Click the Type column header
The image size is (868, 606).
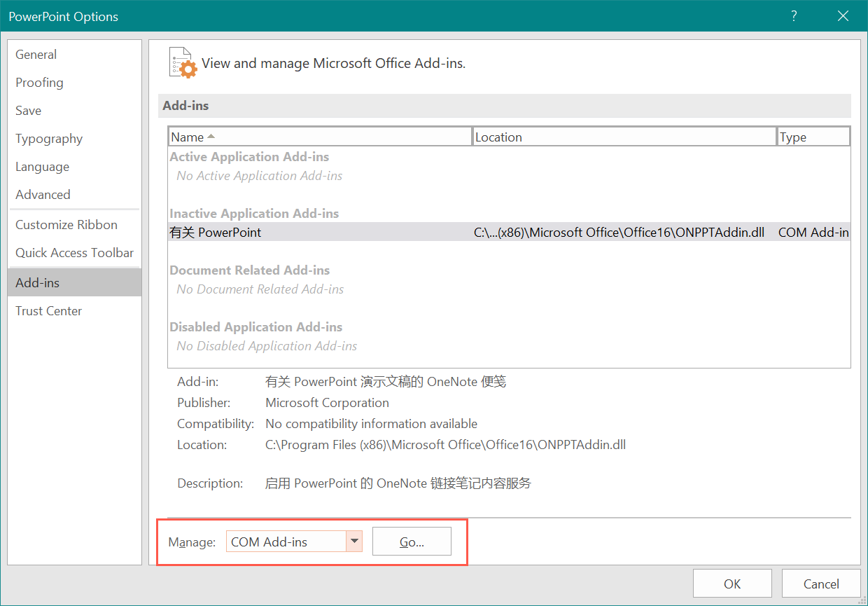(813, 137)
